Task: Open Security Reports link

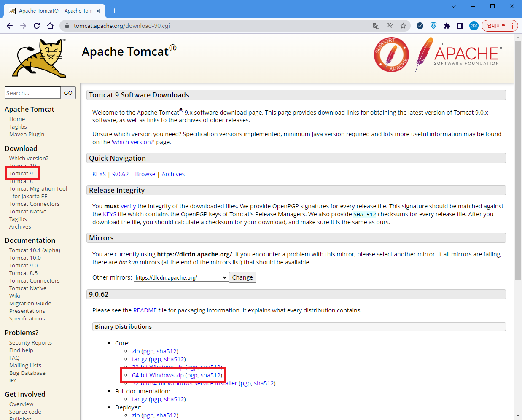Action: coord(31,342)
